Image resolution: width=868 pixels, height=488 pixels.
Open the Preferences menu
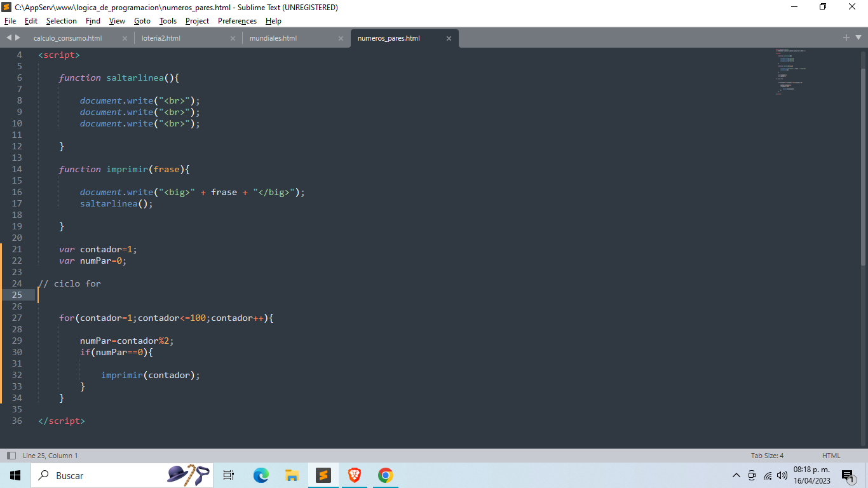tap(237, 21)
